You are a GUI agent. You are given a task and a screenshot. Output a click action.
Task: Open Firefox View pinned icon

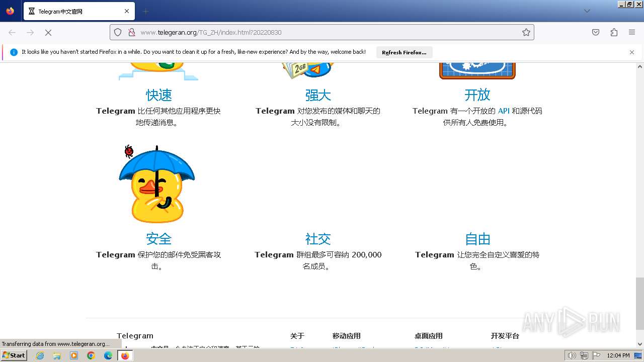point(10,11)
